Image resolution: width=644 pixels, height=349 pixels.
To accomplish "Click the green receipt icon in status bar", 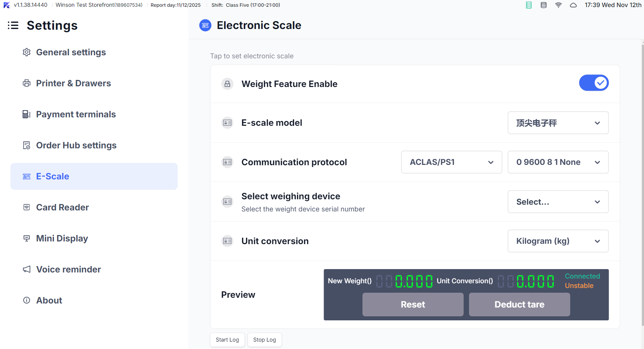I will pyautogui.click(x=529, y=5).
